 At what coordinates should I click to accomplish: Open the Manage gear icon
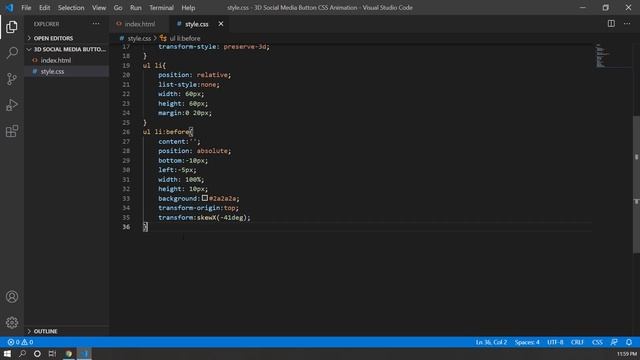(x=12, y=322)
